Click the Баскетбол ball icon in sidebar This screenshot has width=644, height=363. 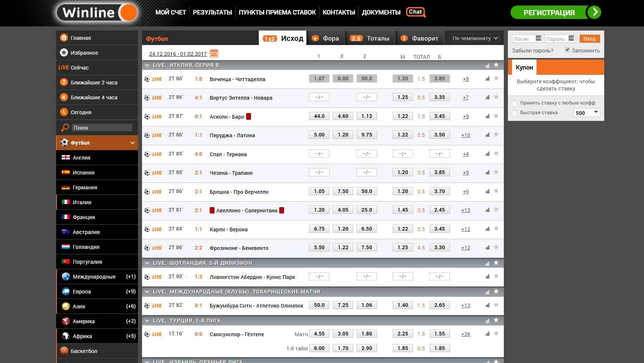coord(64,351)
